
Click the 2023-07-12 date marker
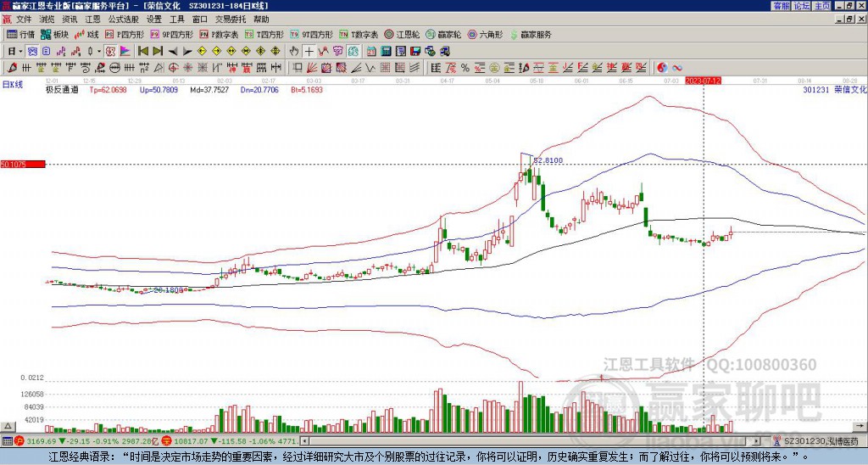click(x=703, y=81)
